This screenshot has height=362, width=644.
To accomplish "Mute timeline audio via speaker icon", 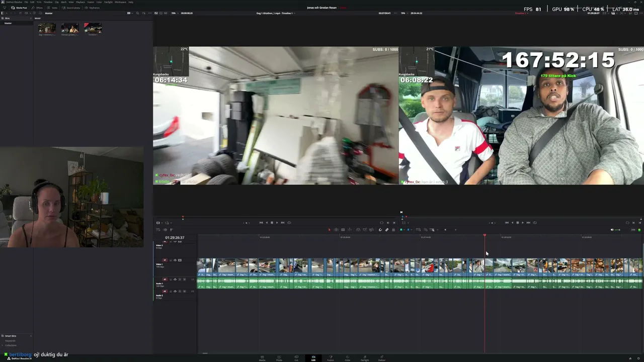I will (612, 230).
